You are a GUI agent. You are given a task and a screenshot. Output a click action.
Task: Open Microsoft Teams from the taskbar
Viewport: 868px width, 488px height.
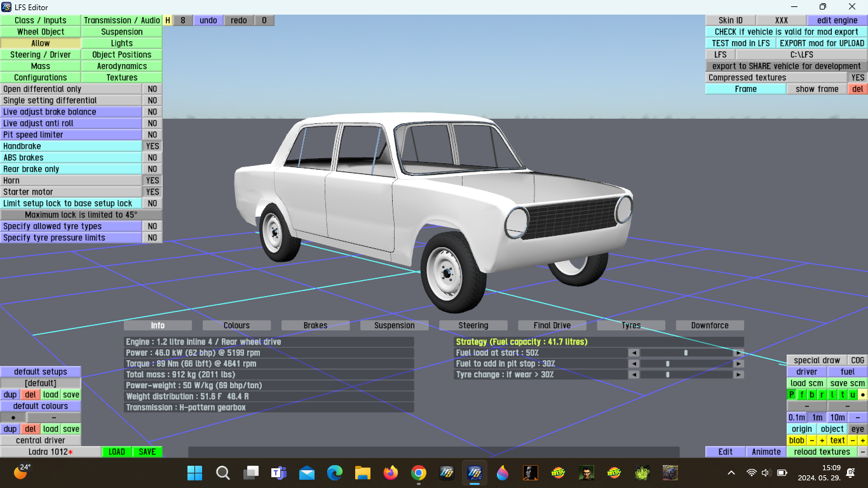tap(277, 473)
